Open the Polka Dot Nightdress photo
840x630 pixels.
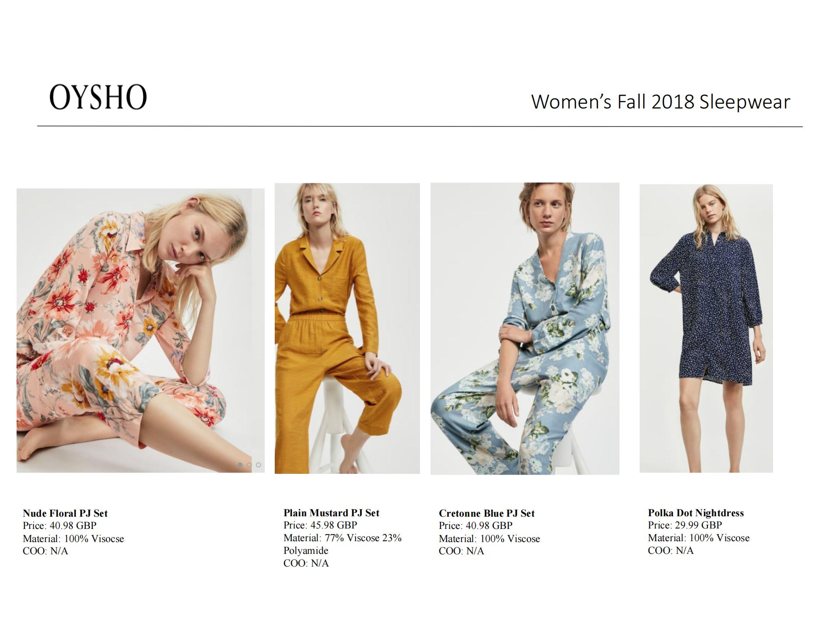[x=706, y=328]
